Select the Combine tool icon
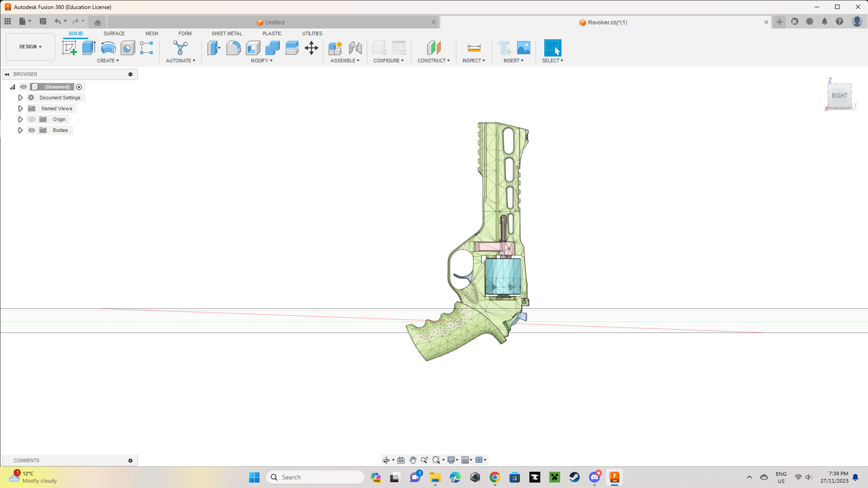Viewport: 868px width, 488px height. point(272,48)
